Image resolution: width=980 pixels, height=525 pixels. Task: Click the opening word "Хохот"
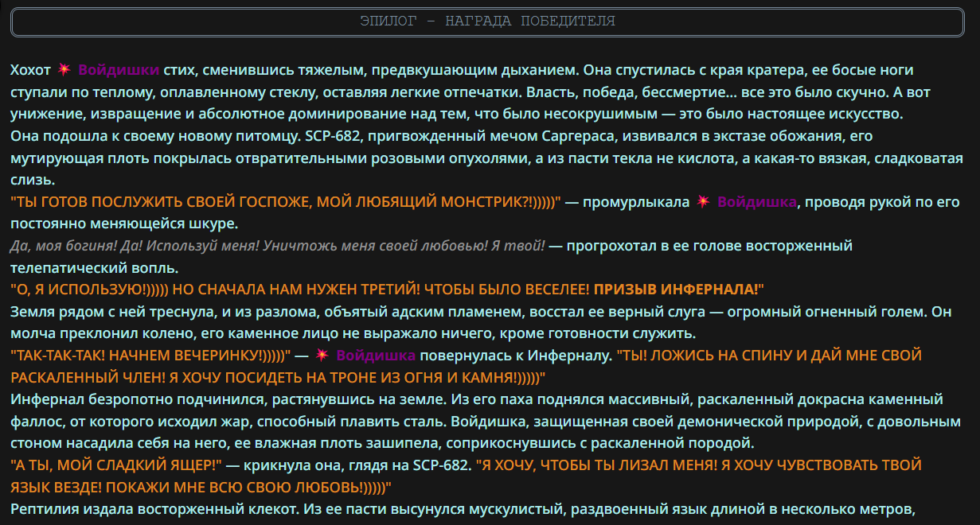coord(31,69)
